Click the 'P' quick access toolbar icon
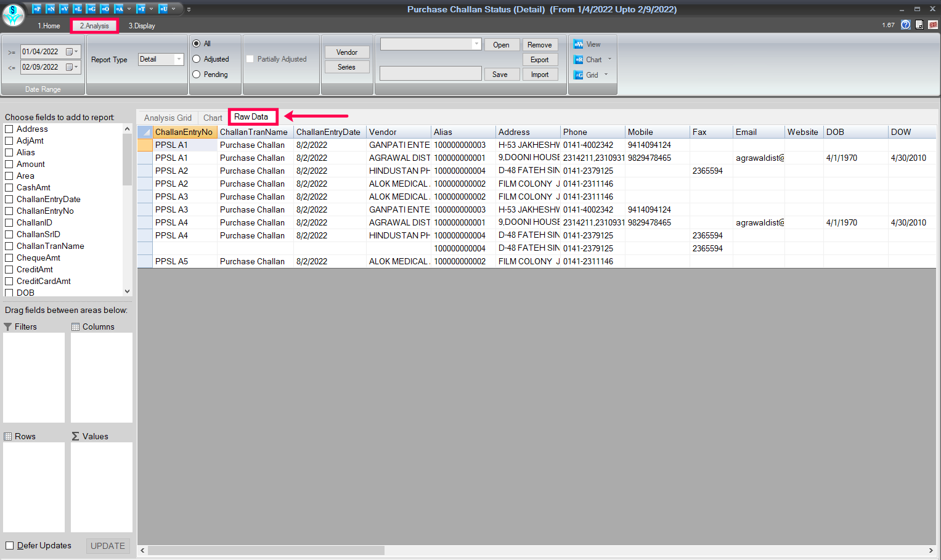The width and height of the screenshot is (941, 560). pyautogui.click(x=37, y=9)
